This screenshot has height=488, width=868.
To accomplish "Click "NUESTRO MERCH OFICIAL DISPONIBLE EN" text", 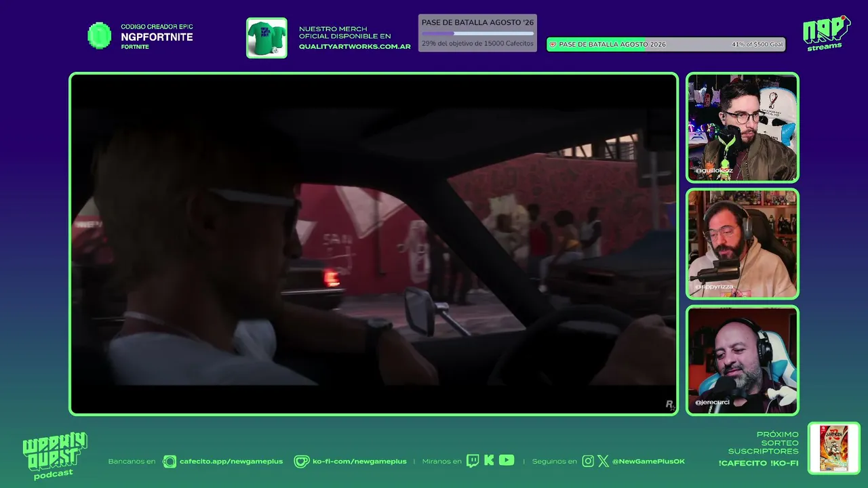I will (345, 33).
